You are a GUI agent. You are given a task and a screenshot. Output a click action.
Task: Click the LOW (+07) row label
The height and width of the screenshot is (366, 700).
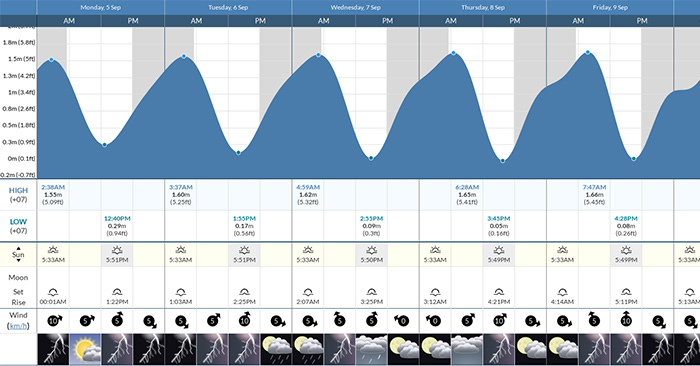18,226
